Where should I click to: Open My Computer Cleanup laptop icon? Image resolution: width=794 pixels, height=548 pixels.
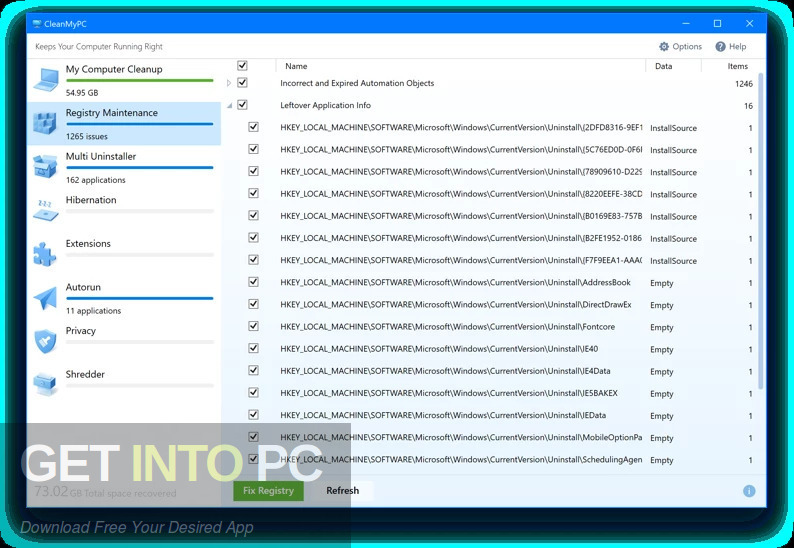tap(46, 80)
